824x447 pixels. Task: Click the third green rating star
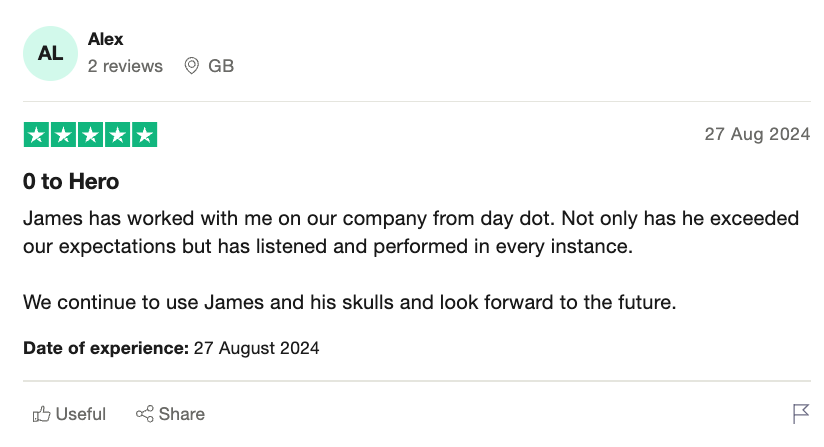tap(90, 135)
